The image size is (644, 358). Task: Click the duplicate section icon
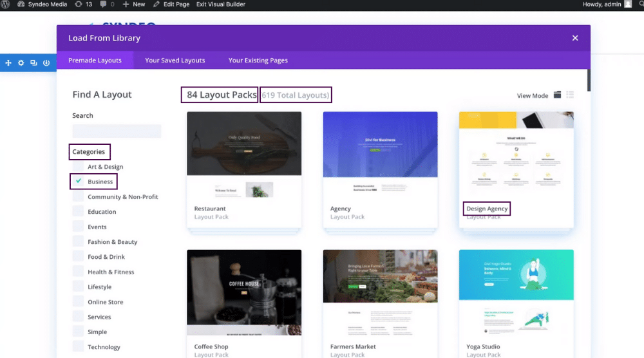[33, 63]
